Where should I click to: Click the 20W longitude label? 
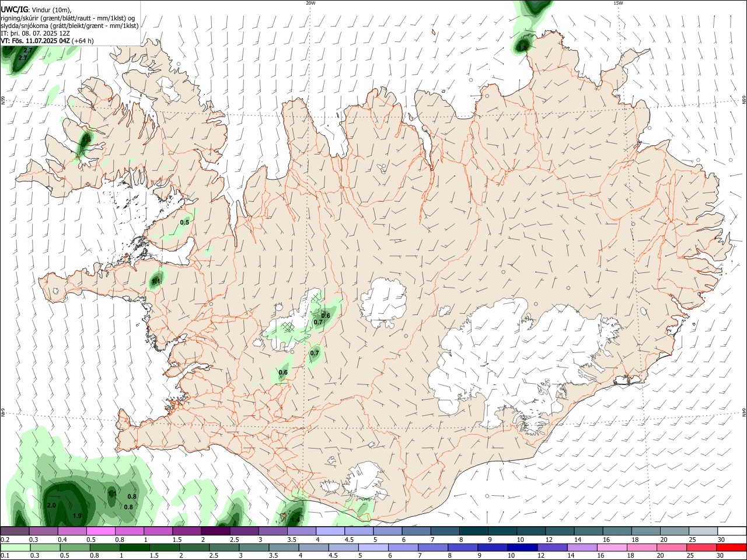coord(310,3)
